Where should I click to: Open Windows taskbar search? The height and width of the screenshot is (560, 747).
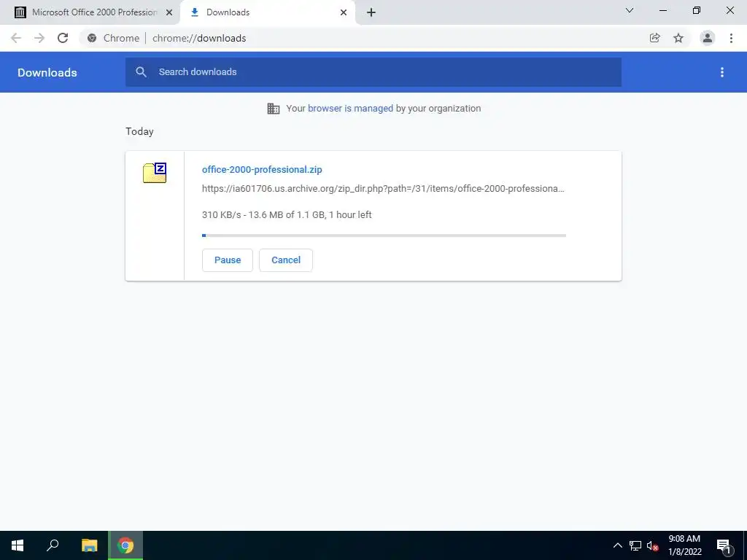(53, 545)
